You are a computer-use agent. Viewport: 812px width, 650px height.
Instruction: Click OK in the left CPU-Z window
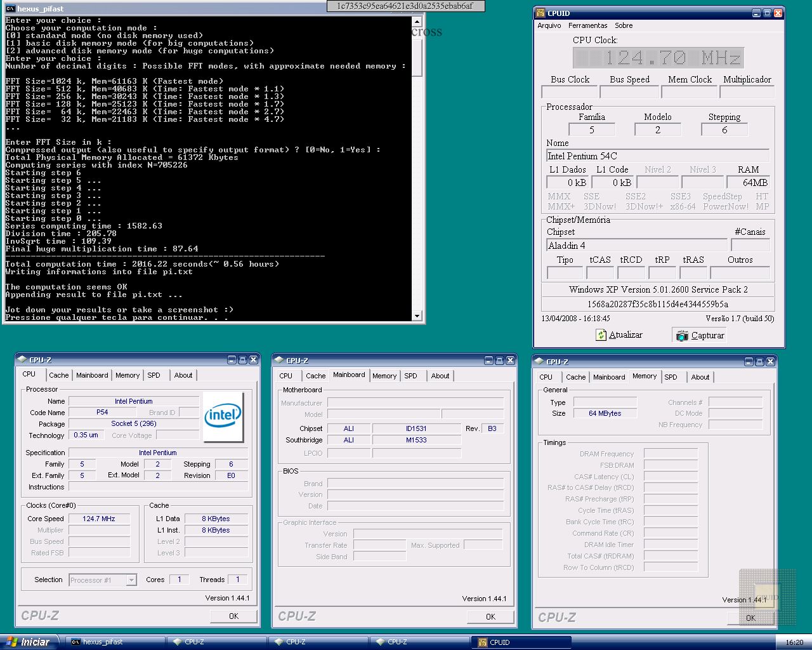coord(233,616)
